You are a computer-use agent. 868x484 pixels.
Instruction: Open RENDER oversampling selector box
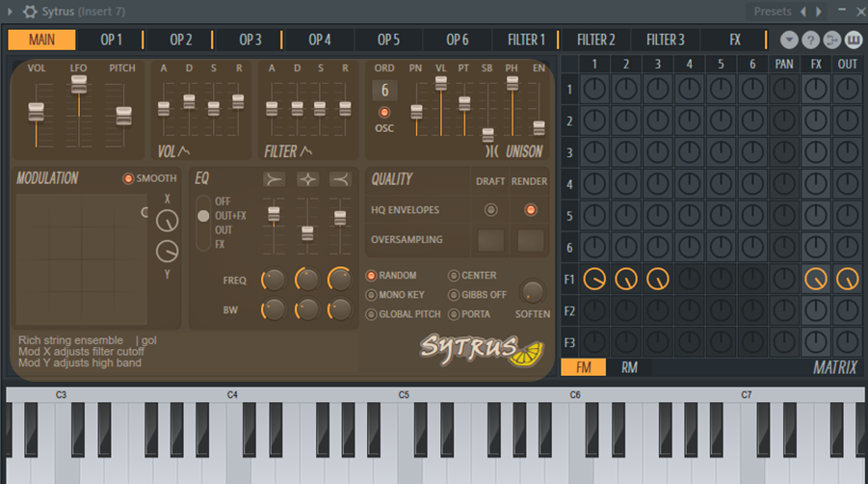coord(530,240)
